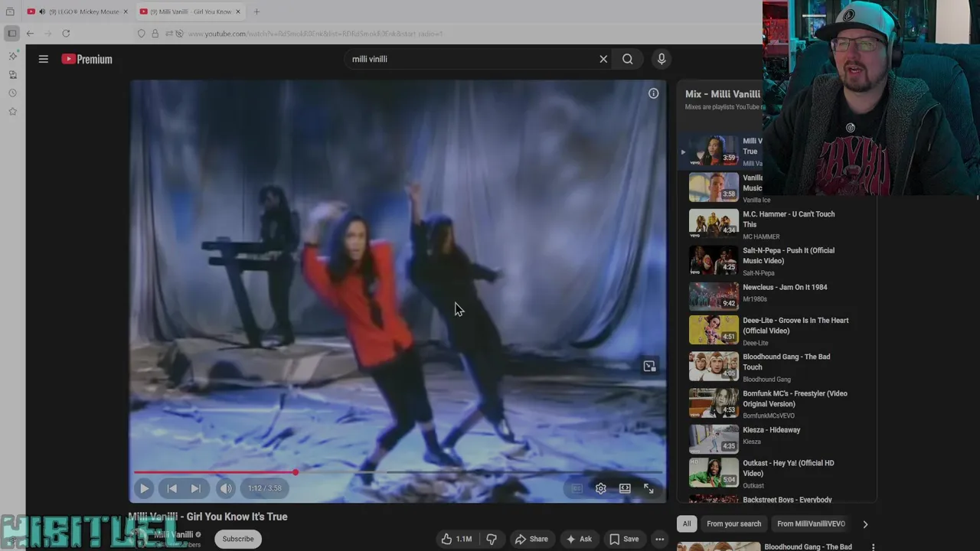Clear the search box with X
The image size is (980, 551).
coord(603,59)
